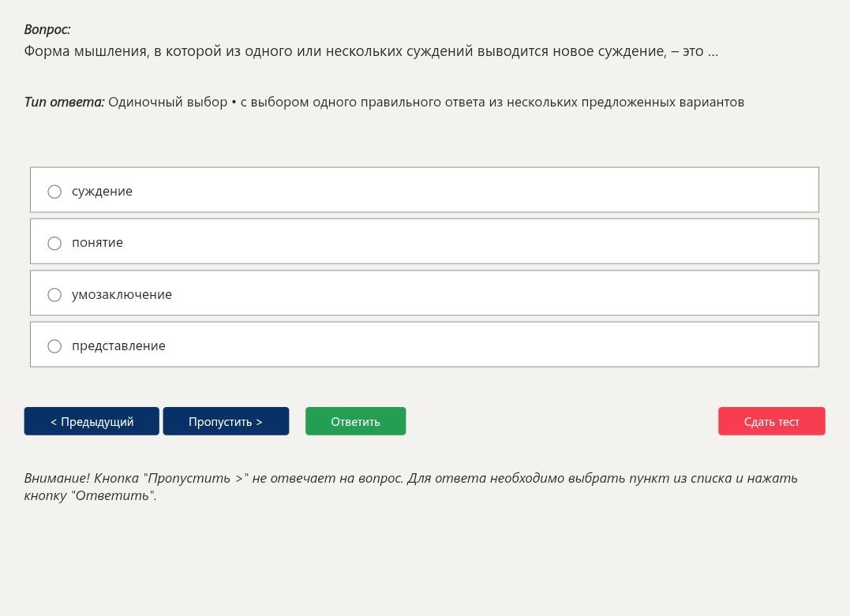Select the radio button for понятие
The height and width of the screenshot is (616, 850).
54,243
